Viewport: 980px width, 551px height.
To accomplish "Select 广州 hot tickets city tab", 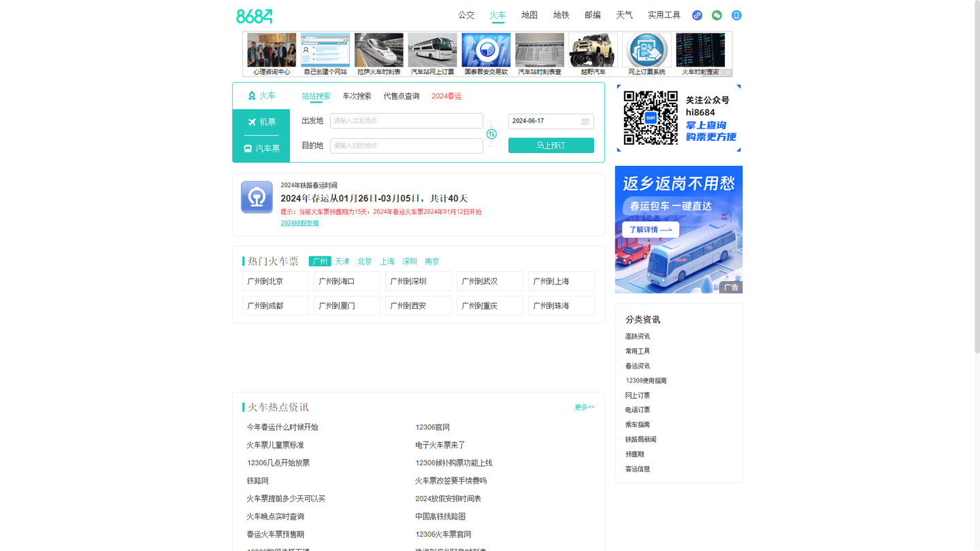I will pyautogui.click(x=320, y=261).
